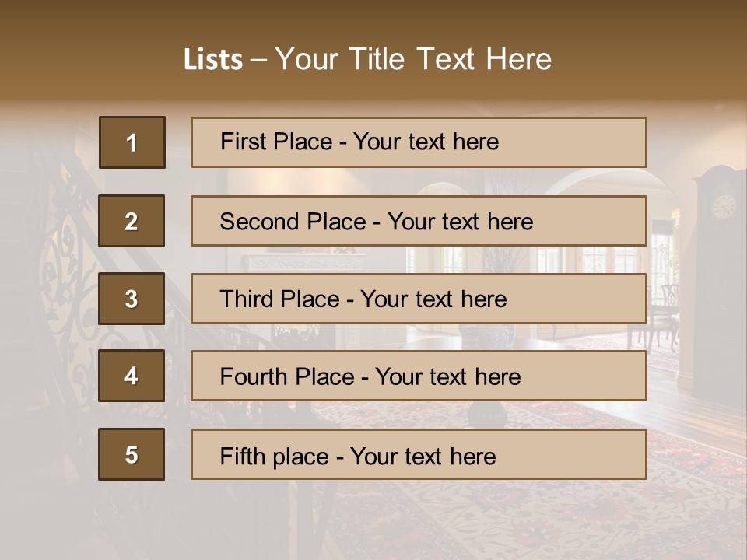Click the 'Second Place - Your text here' bar
The height and width of the screenshot is (560, 747).
[419, 221]
